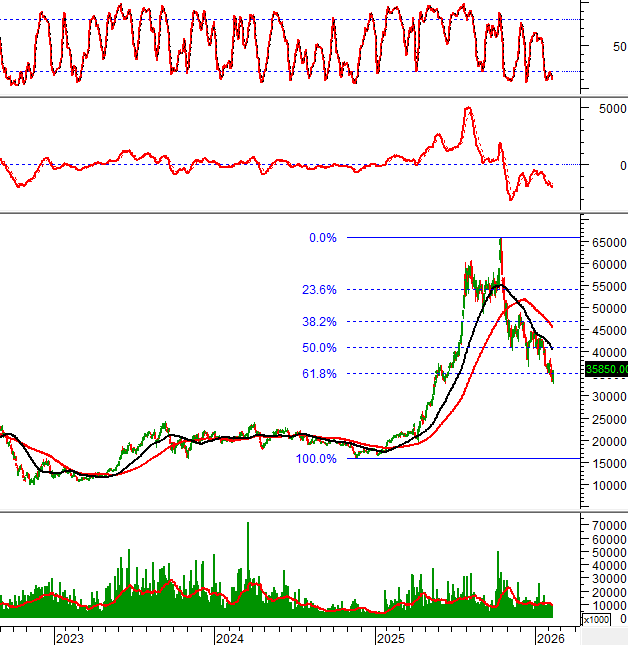Click the 0.0% Fibonacci level label
This screenshot has width=628, height=645.
[323, 238]
